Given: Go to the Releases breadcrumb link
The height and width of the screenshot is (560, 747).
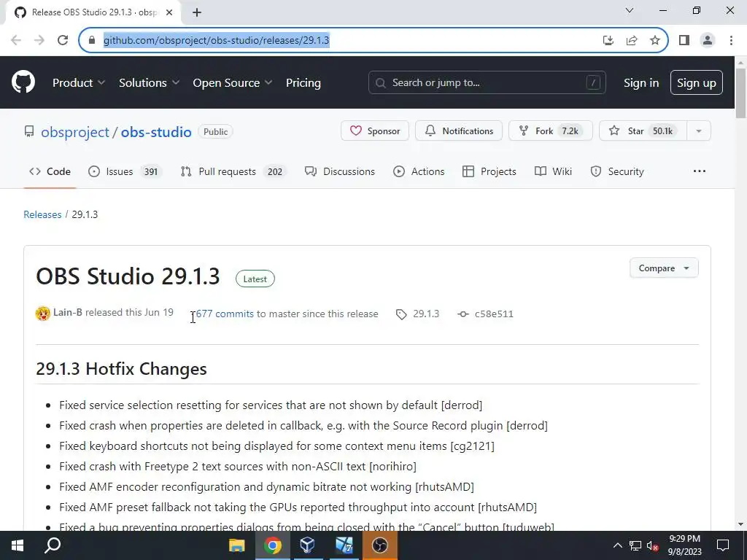Looking at the screenshot, I should point(42,214).
